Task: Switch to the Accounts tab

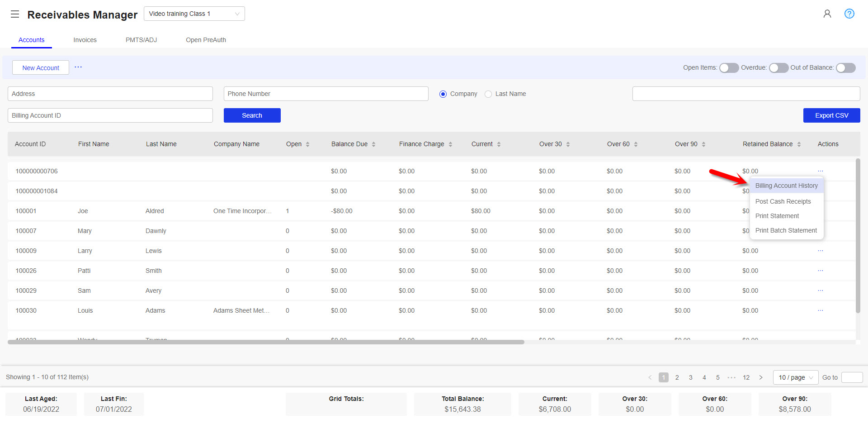Action: (32, 40)
